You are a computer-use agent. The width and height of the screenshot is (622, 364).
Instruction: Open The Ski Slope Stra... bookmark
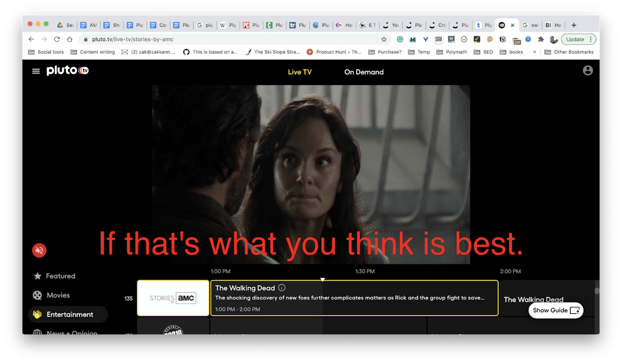click(x=273, y=52)
